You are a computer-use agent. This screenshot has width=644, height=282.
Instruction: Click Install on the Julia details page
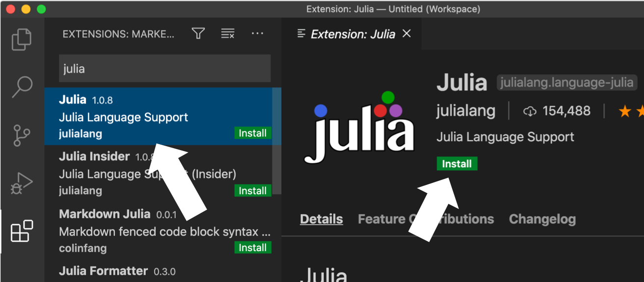pos(457,164)
